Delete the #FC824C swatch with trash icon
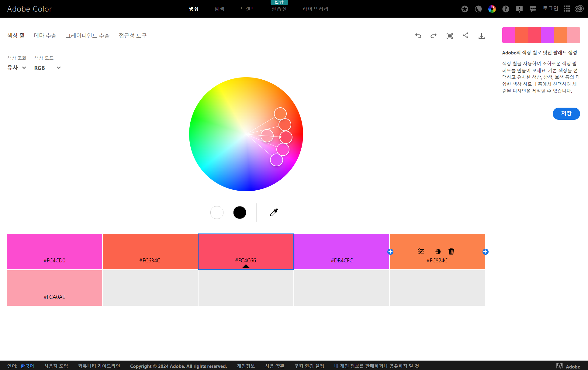The height and width of the screenshot is (370, 588). click(451, 251)
